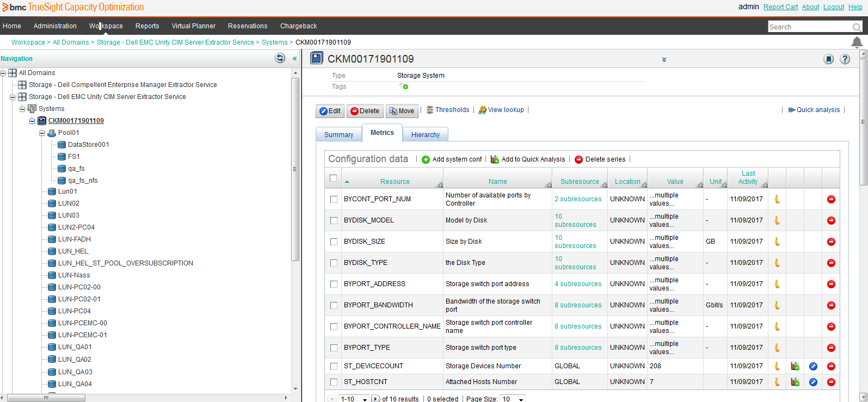Delete the BYPORT_TYPE row

point(831,348)
